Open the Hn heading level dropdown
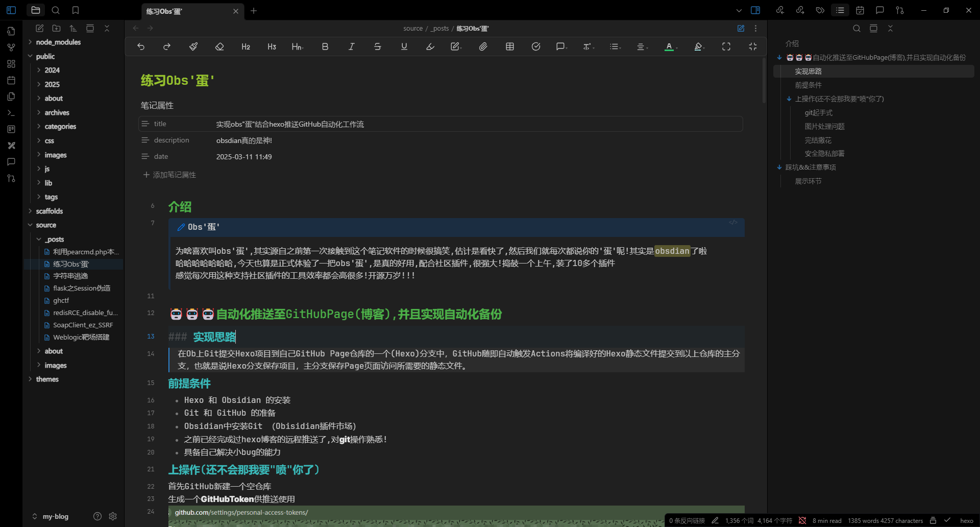Viewport: 980px width, 527px height. click(x=298, y=46)
